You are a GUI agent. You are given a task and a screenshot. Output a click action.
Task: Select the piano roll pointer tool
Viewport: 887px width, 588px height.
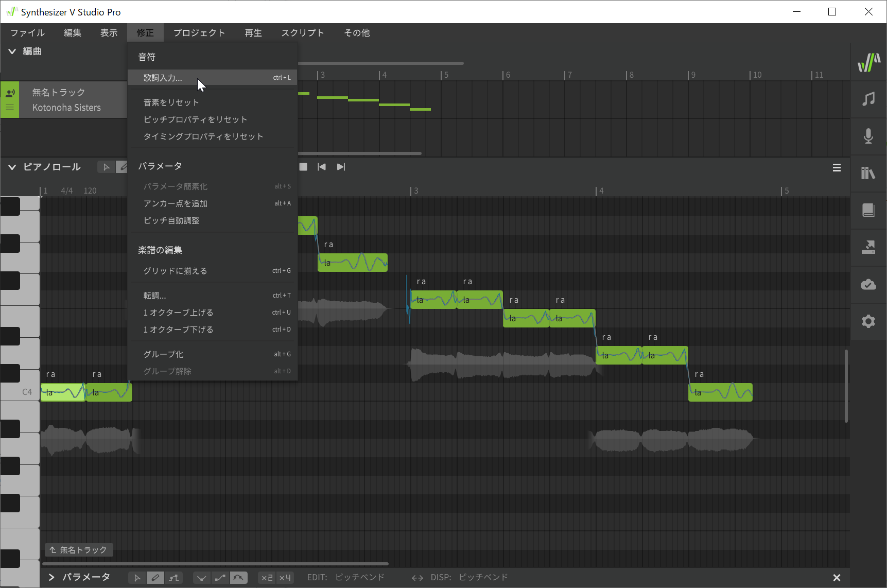(106, 167)
